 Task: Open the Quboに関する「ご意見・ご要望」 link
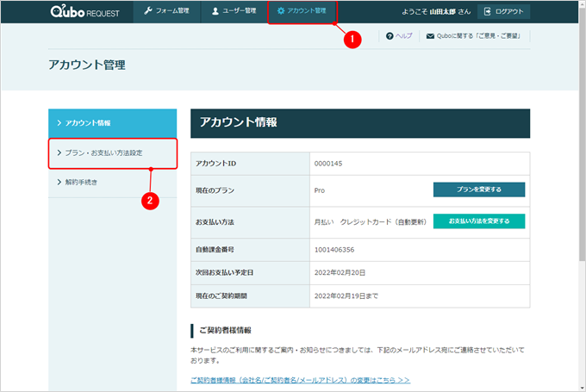pyautogui.click(x=479, y=36)
